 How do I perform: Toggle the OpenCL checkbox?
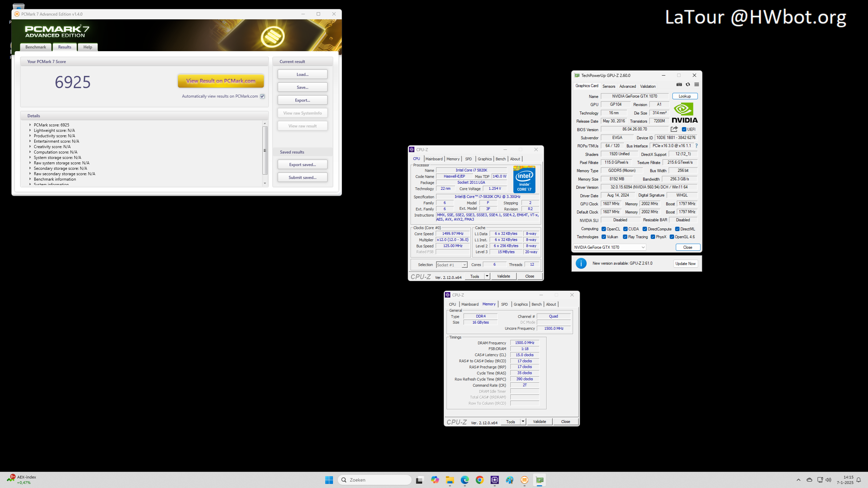604,229
